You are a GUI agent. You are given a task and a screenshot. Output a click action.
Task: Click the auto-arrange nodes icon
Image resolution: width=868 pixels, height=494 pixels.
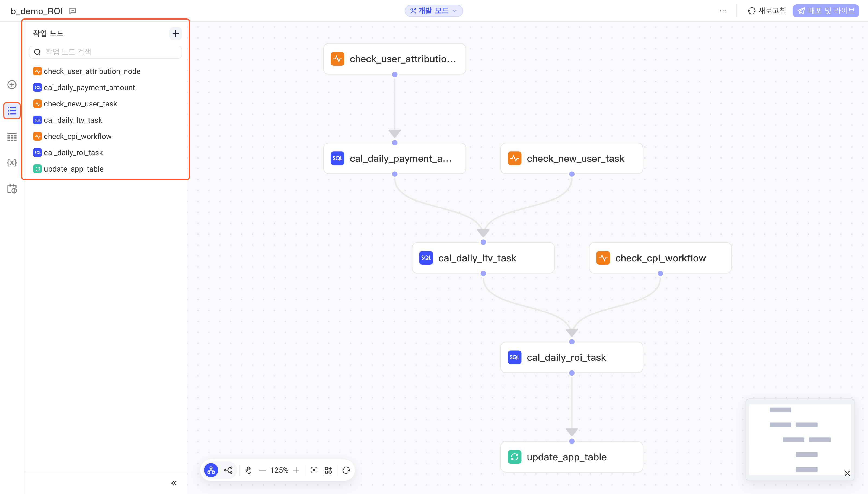coord(328,470)
